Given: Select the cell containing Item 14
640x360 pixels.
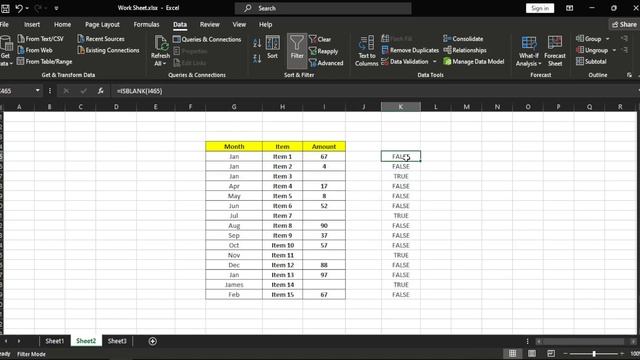Looking at the screenshot, I should click(282, 285).
